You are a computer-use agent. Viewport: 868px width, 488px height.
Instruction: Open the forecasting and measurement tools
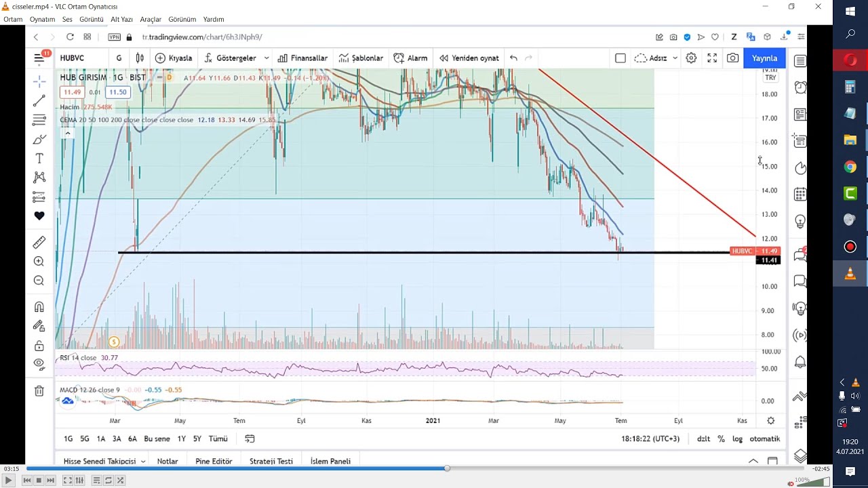[x=39, y=197]
